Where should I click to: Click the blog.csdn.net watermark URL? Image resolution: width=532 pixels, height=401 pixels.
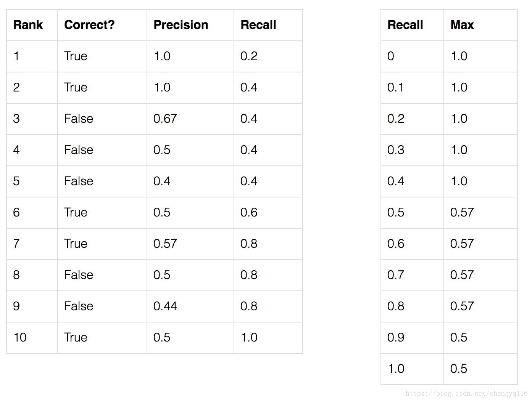click(466, 393)
